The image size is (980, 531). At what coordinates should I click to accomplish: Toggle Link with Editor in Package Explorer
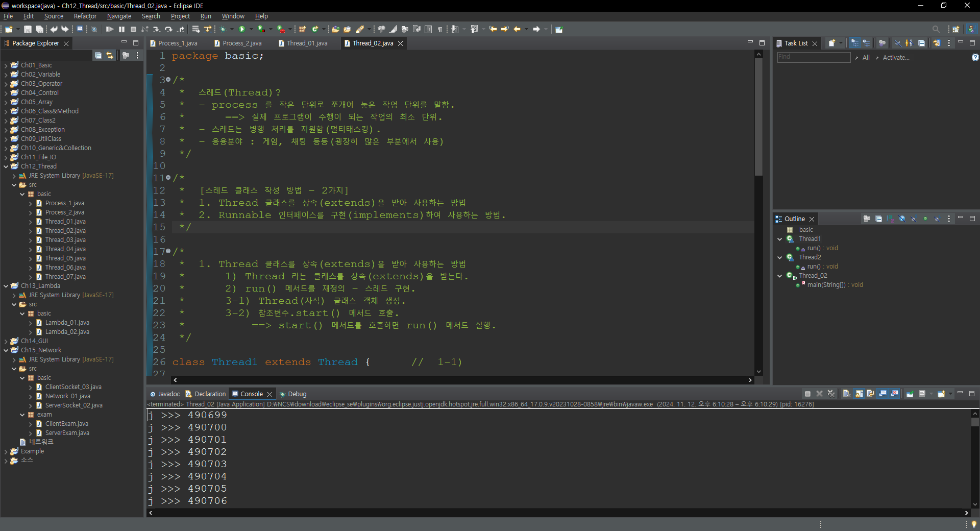[x=110, y=56]
